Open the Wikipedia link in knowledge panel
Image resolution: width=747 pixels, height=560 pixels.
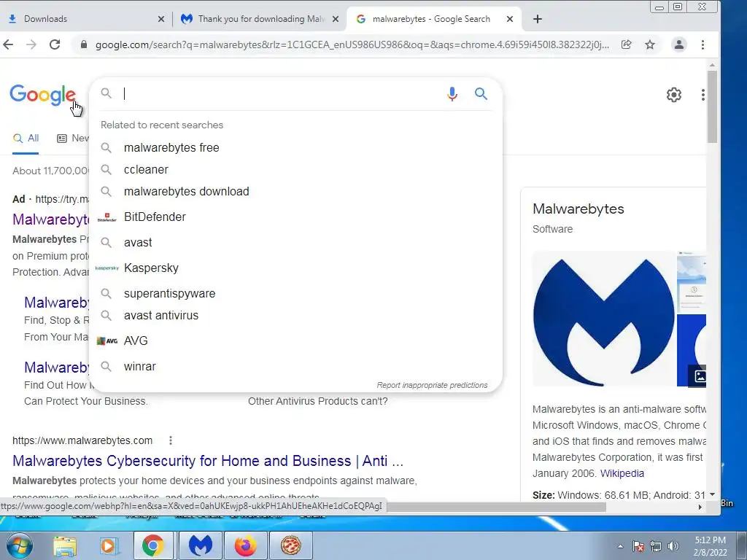coord(622,473)
